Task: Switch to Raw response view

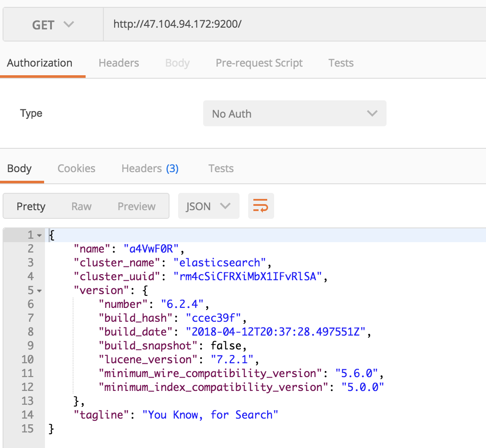Action: point(81,207)
